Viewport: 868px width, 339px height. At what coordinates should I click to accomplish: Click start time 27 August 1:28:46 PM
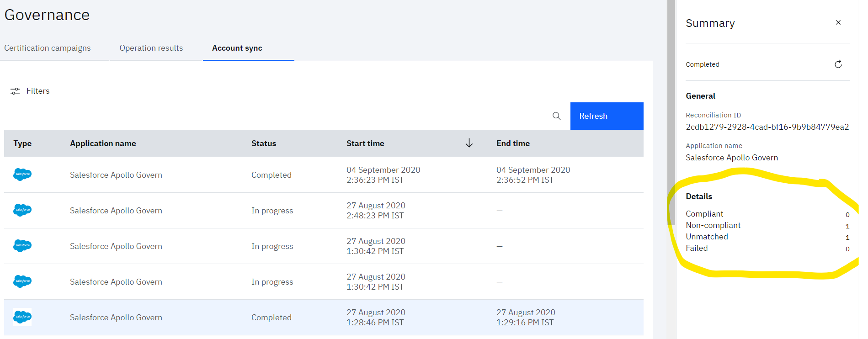[x=376, y=318]
